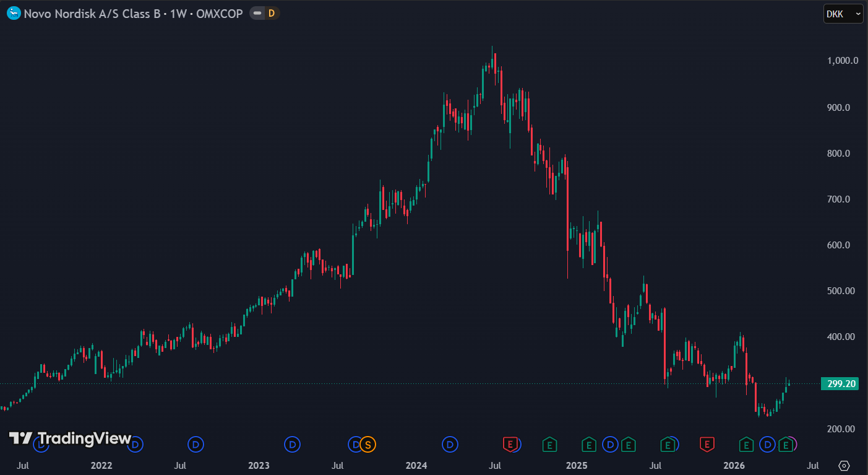
Task: Open the red earnings marker from late 2025
Action: (x=707, y=444)
